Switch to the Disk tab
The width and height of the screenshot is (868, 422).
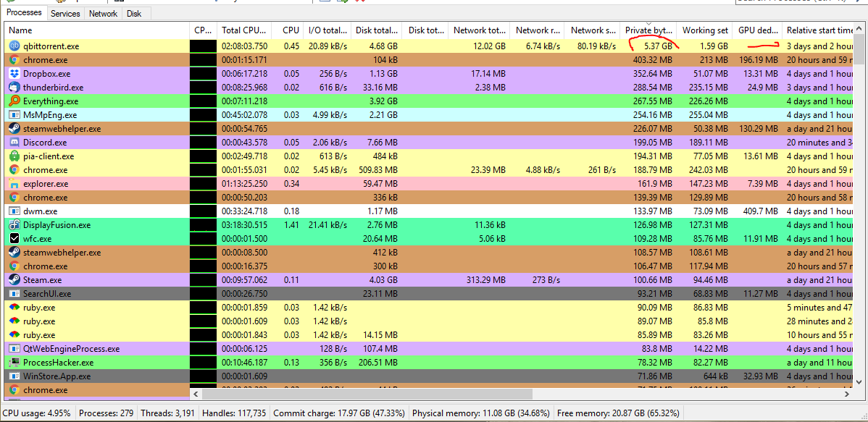coord(135,12)
